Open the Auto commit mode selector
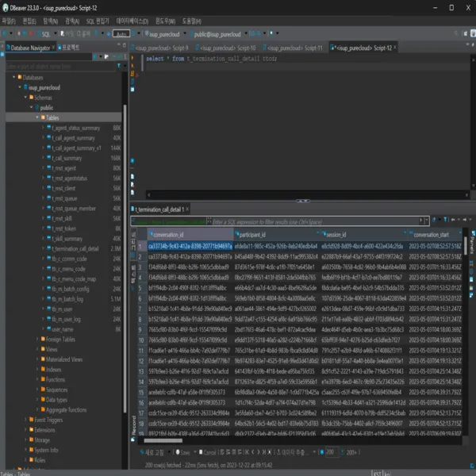This screenshot has height=476, width=476. click(x=122, y=34)
